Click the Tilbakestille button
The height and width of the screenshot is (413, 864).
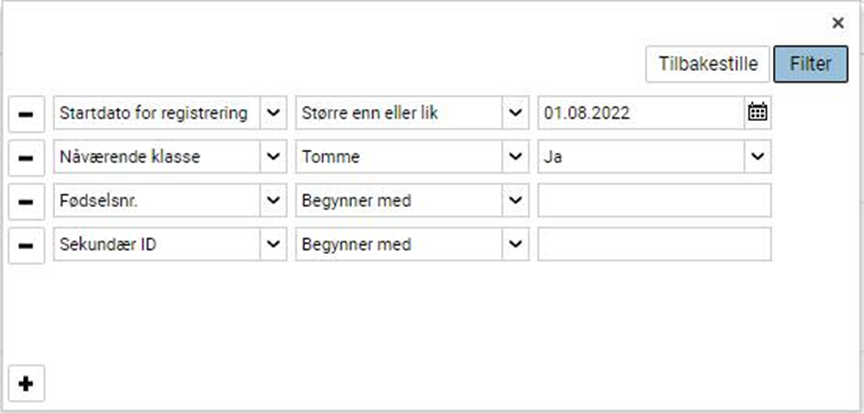coord(707,64)
